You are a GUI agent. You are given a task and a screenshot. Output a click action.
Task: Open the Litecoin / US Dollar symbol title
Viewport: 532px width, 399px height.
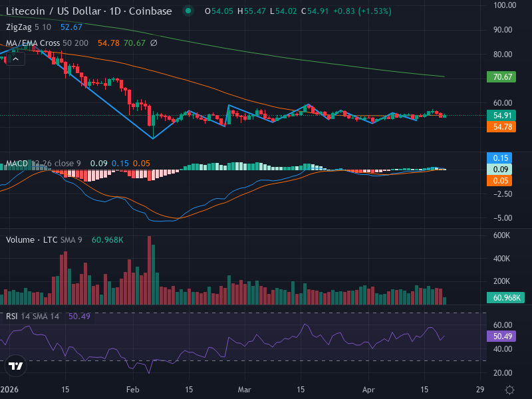[x=89, y=11]
